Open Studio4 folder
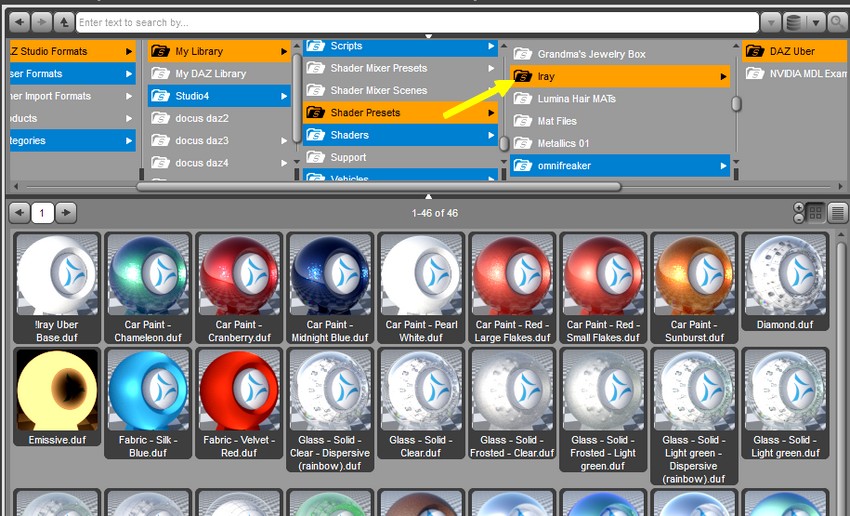The height and width of the screenshot is (516, 850). [219, 95]
